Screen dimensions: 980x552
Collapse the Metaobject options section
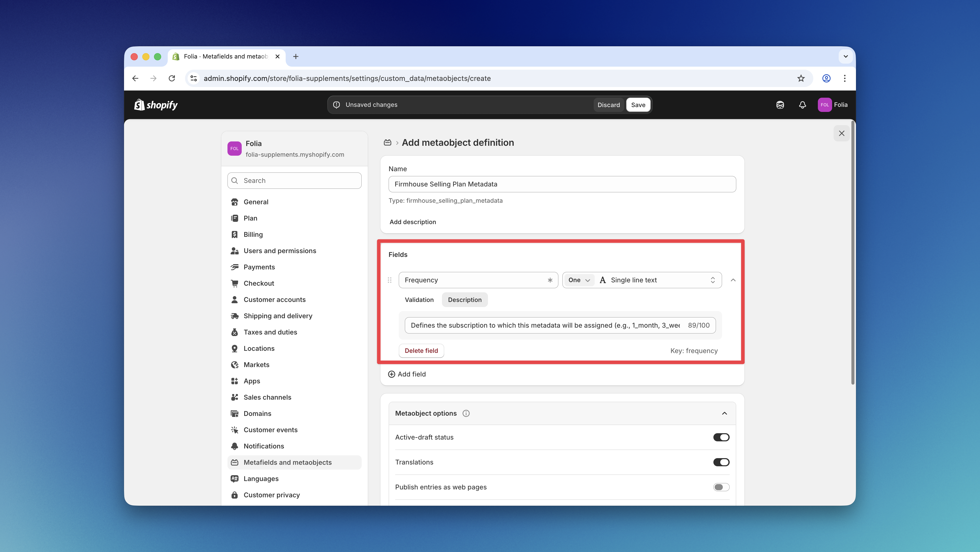(724, 413)
